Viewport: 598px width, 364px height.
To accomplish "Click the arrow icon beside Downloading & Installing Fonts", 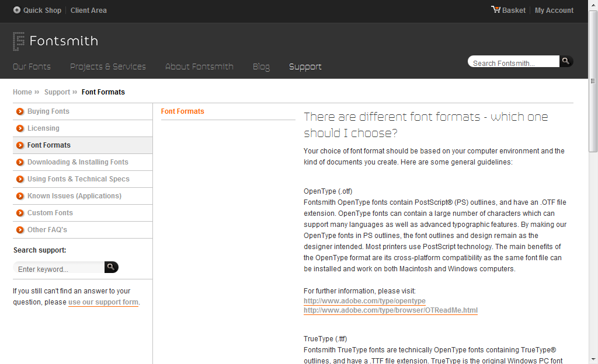I will [x=20, y=162].
